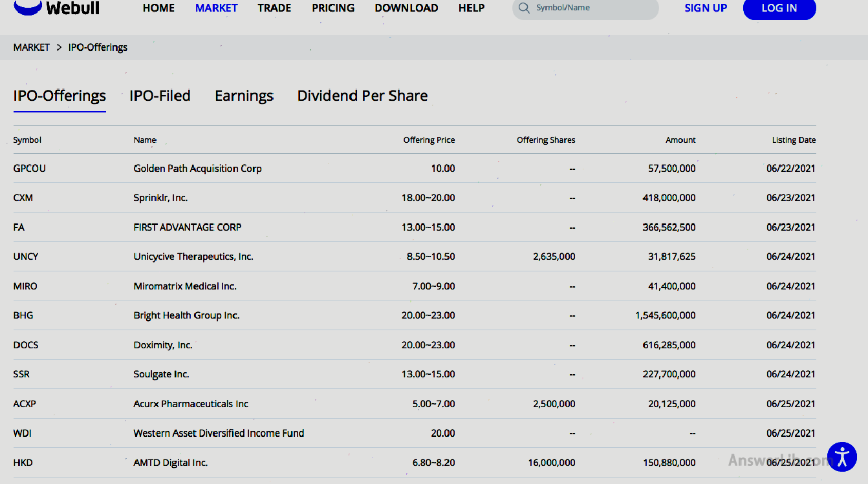Open the PRICING menu item

(333, 8)
